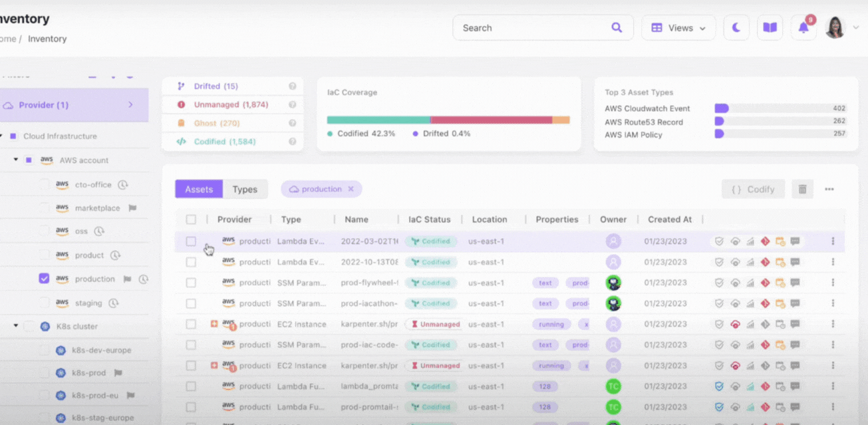This screenshot has width=868, height=425.
Task: Select the Assets tab
Action: coord(199,189)
